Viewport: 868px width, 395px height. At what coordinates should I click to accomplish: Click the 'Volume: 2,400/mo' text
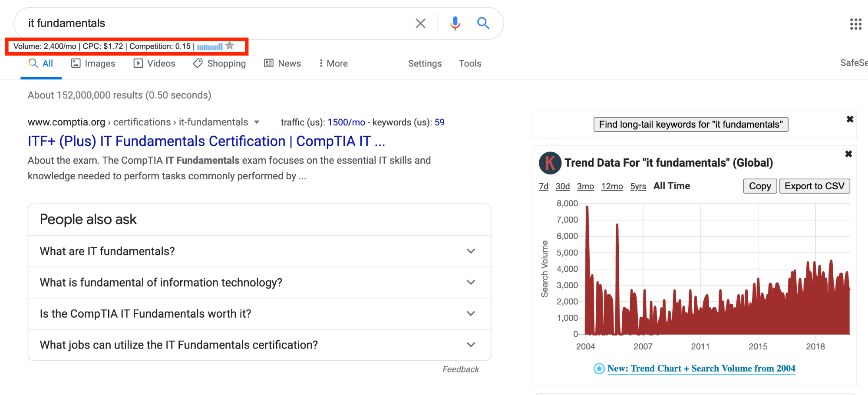pos(45,46)
